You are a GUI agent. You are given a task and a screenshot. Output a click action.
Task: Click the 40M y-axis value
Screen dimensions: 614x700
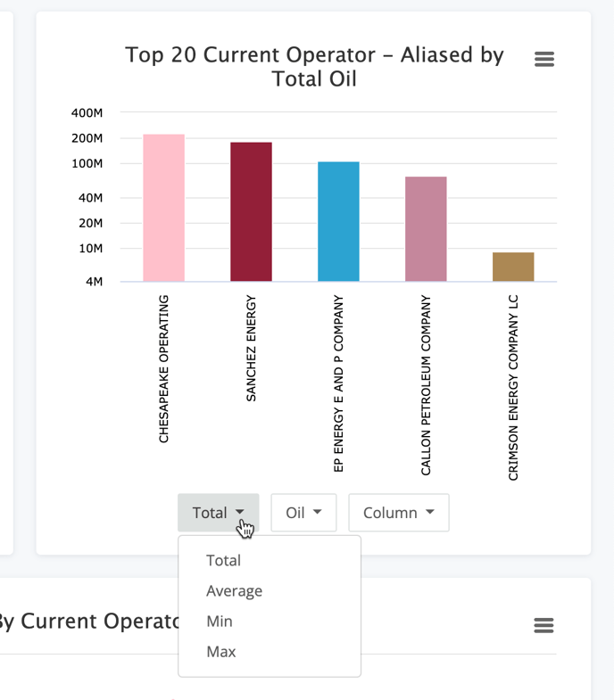click(x=90, y=198)
